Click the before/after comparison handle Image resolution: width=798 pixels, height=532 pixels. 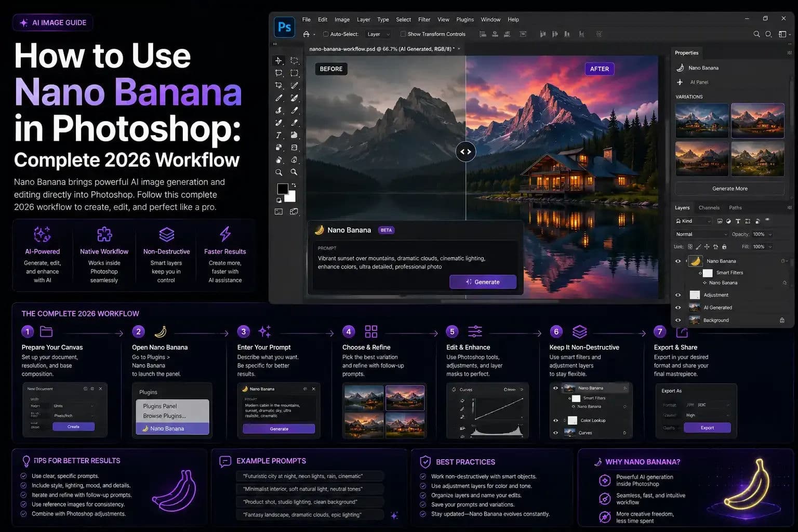click(465, 152)
